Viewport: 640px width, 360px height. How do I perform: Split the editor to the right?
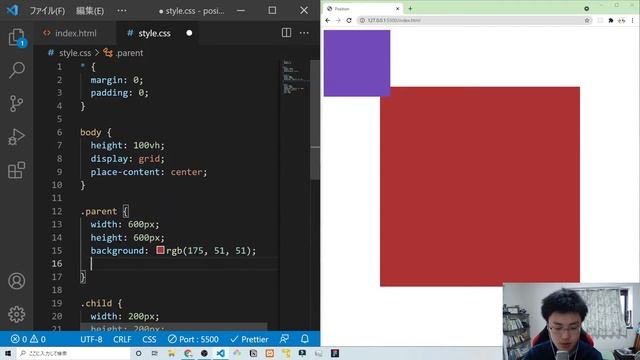tap(287, 33)
